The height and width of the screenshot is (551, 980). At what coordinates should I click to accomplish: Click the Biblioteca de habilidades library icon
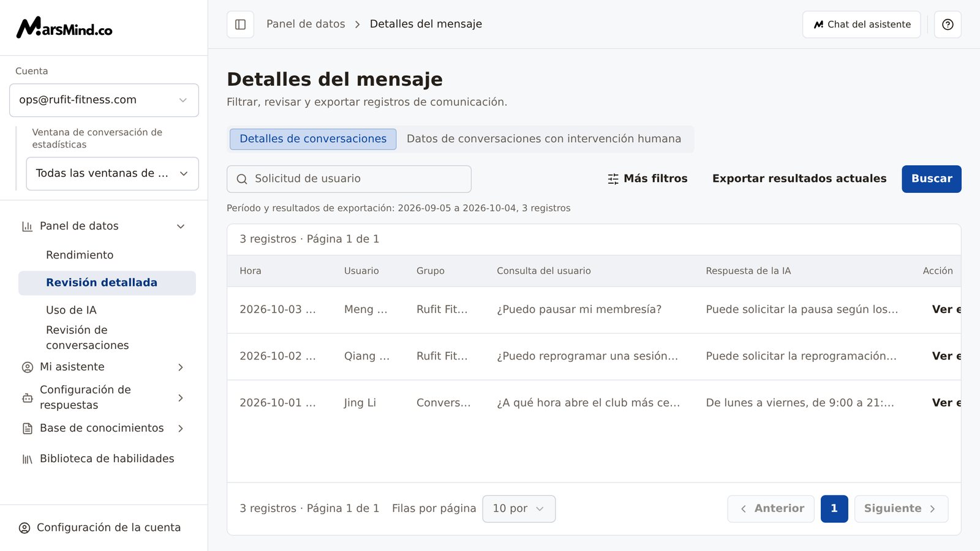pos(27,459)
